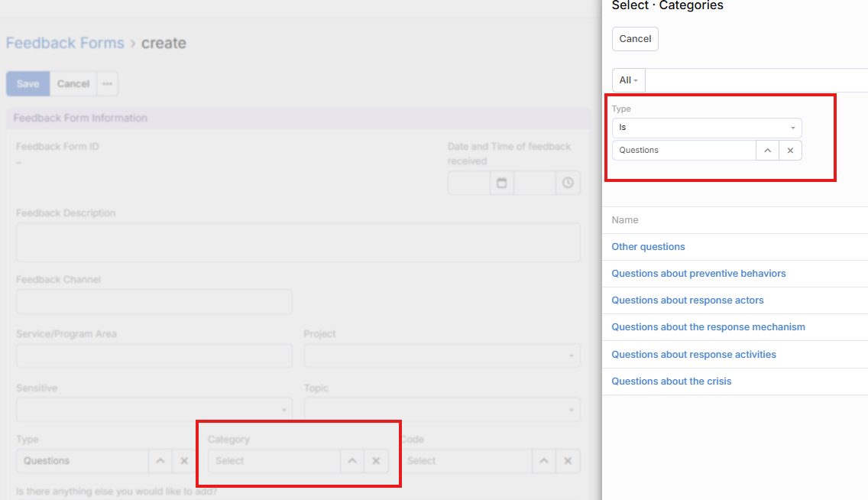Choose 'Questions about the crisis' category
Image resolution: width=868 pixels, height=500 pixels.
pyautogui.click(x=671, y=381)
